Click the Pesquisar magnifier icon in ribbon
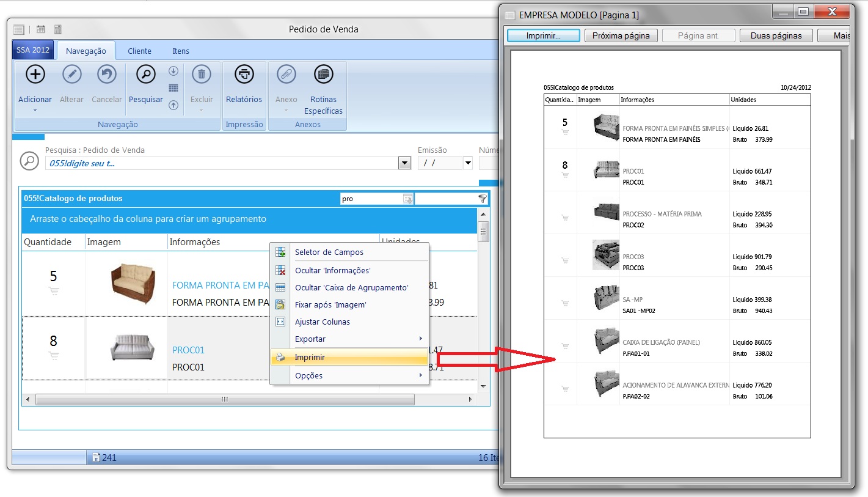The width and height of the screenshot is (868, 497). pyautogui.click(x=145, y=75)
